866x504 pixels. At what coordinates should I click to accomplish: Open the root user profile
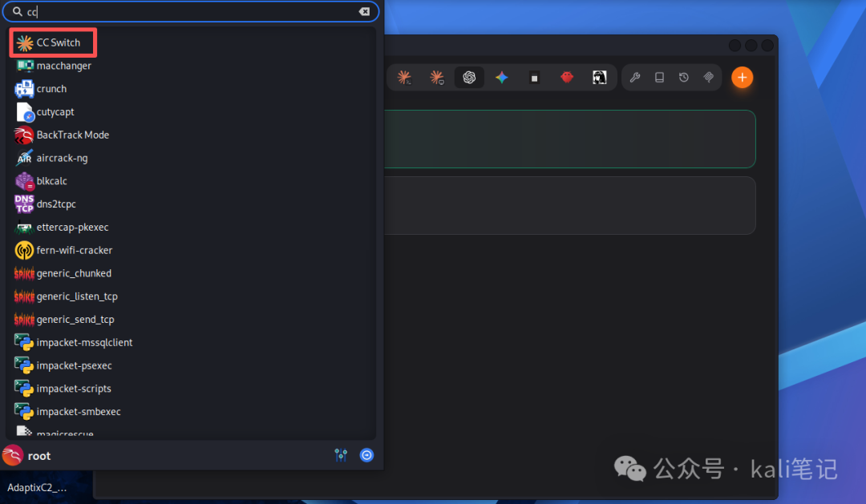[x=26, y=455]
